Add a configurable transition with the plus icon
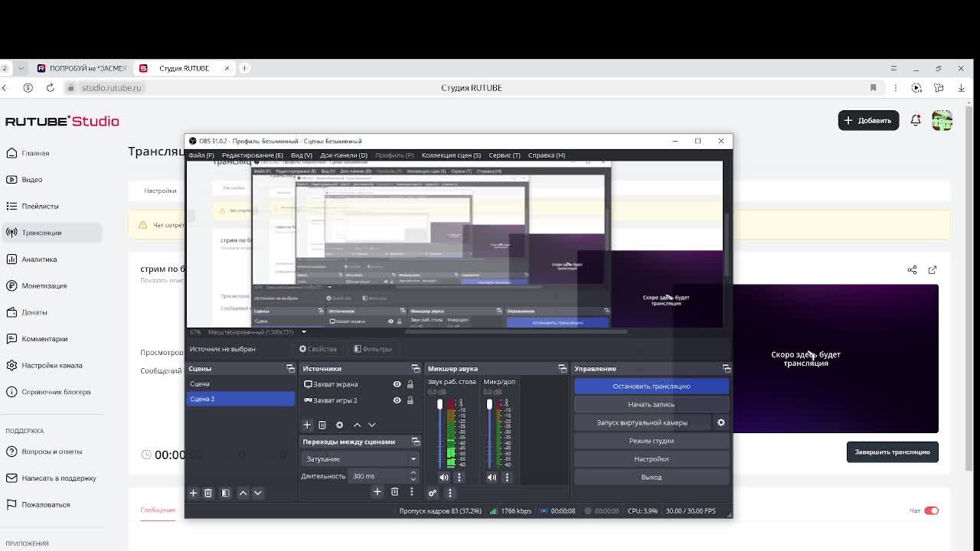The height and width of the screenshot is (551, 980). pyautogui.click(x=377, y=492)
